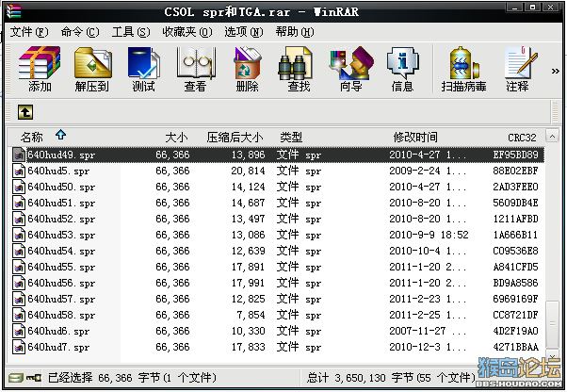This screenshot has width=567, height=392.
Task: Sort by Modified (修改时间) column header
Action: 415,138
